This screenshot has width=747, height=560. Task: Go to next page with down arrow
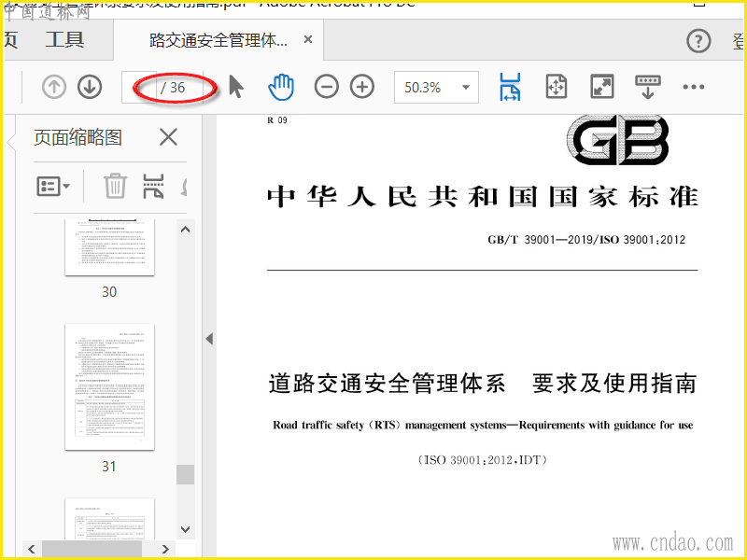coord(90,87)
